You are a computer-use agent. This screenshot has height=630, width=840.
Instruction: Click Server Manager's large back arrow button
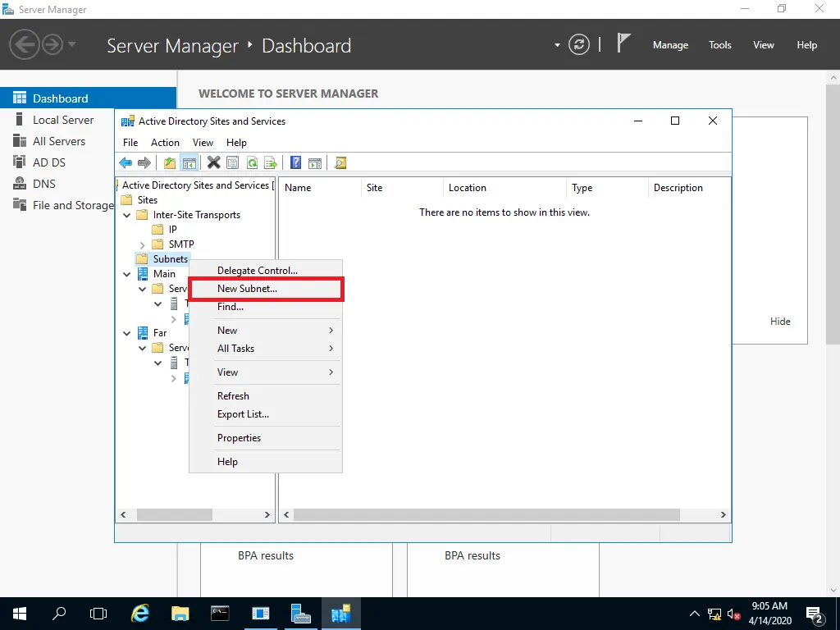click(24, 44)
